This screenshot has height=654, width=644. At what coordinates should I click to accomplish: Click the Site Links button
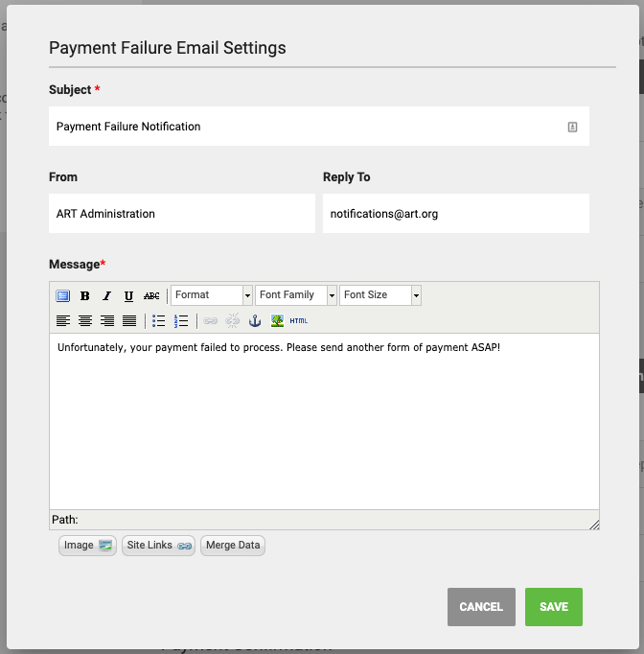click(x=158, y=546)
